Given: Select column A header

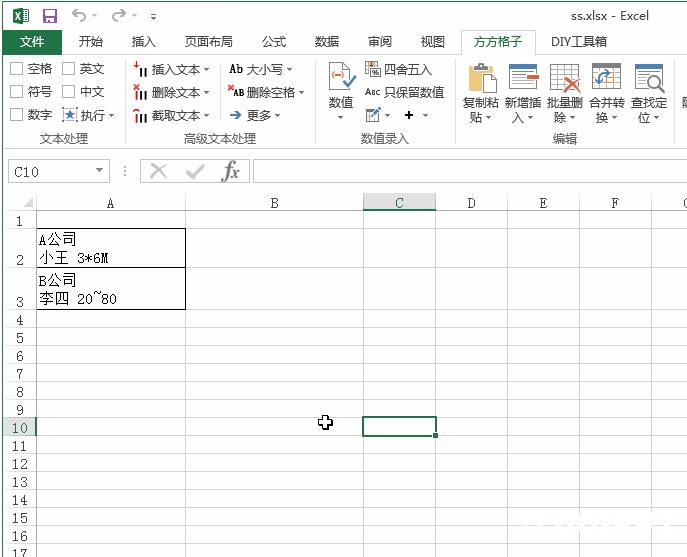Looking at the screenshot, I should (111, 203).
